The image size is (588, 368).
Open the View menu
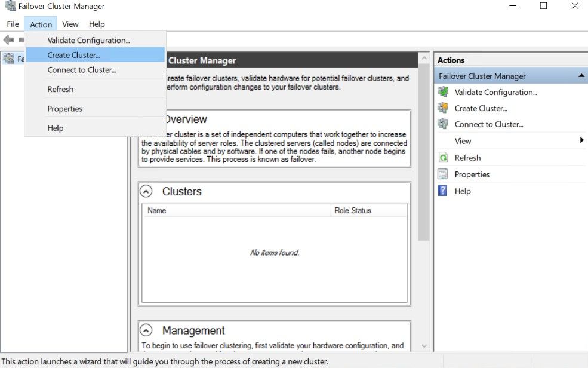(70, 24)
